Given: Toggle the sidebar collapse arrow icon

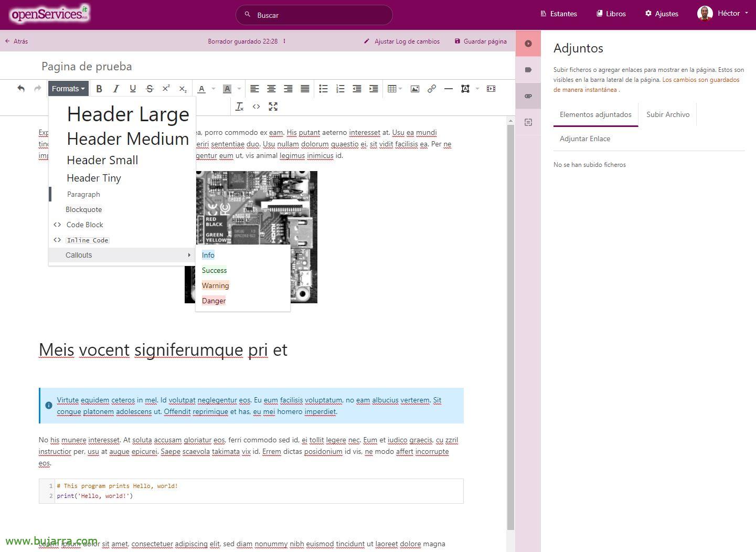Looking at the screenshot, I should (x=528, y=44).
